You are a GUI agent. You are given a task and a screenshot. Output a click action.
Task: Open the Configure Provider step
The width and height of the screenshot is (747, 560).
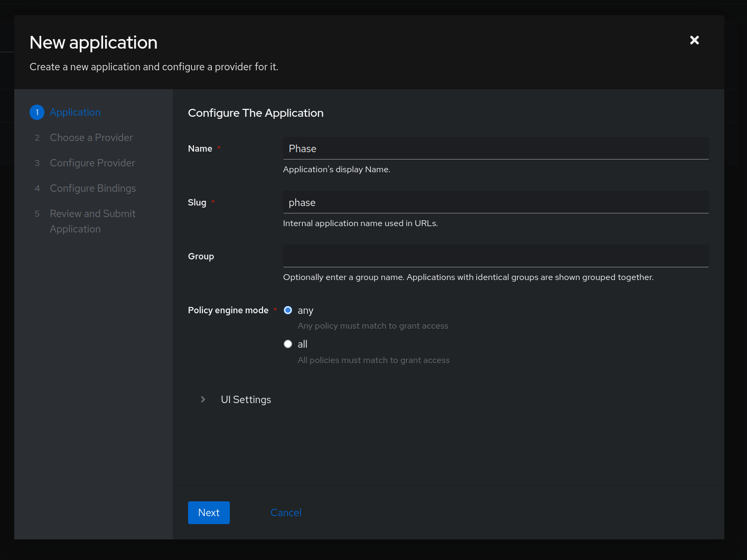tap(92, 163)
